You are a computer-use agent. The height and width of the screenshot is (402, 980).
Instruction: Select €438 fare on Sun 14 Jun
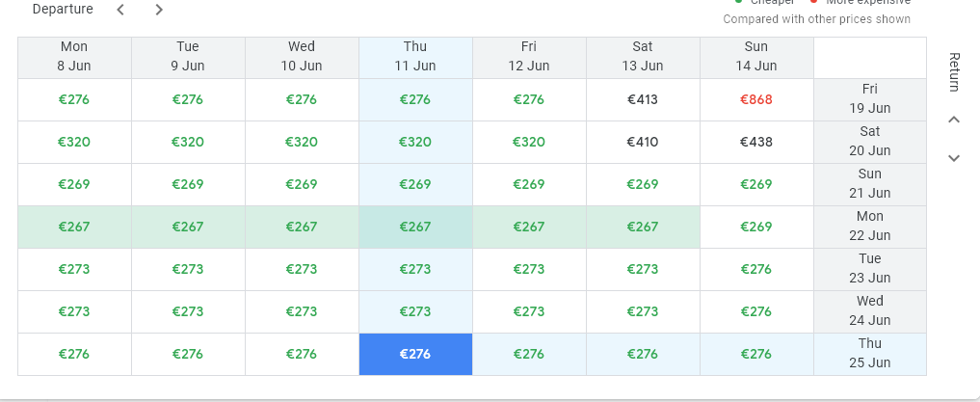(756, 142)
